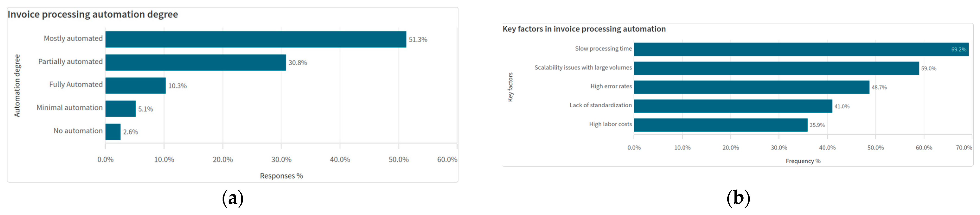Select the High labor costs bar

(x=721, y=125)
